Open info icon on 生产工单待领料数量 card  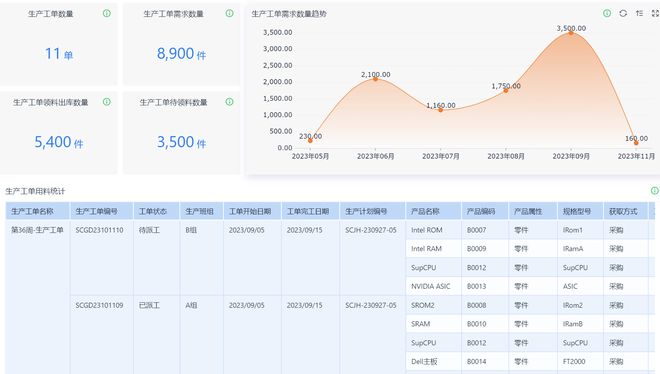pos(229,102)
